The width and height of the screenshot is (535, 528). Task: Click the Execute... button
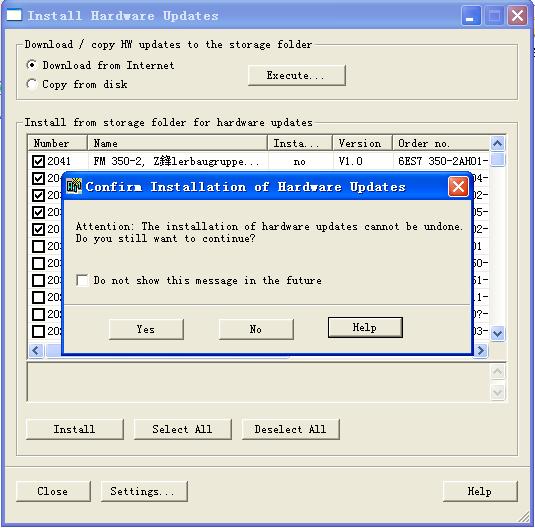point(297,75)
